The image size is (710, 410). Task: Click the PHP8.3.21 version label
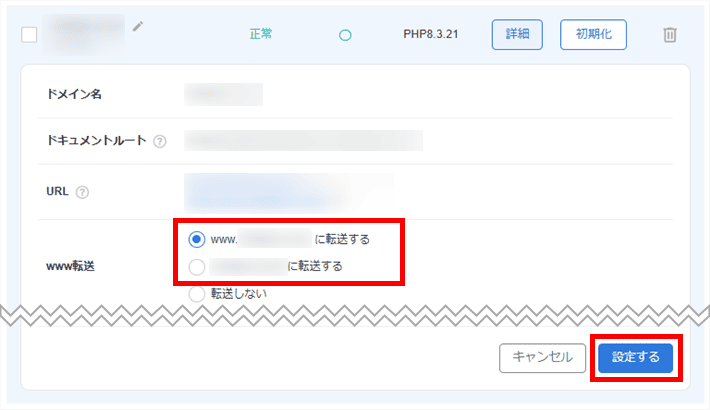click(432, 35)
